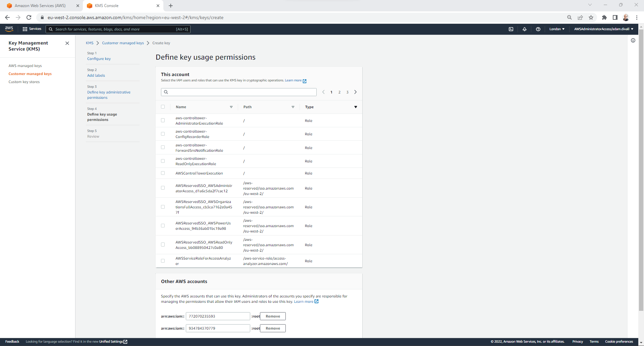Viewport: 644px width, 346px height.
Task: Go to next page of IAM users
Action: tap(356, 92)
